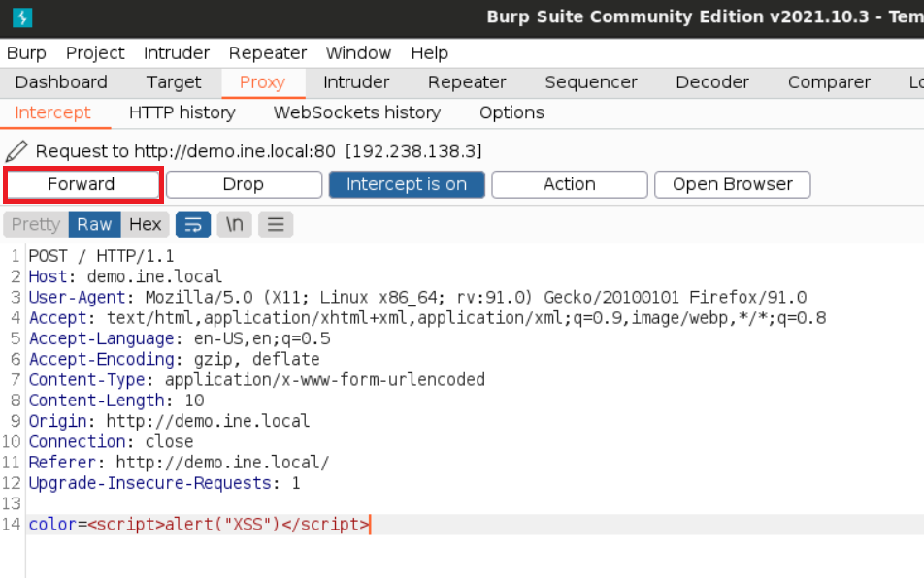Click the Content-Type header line

coord(257,379)
